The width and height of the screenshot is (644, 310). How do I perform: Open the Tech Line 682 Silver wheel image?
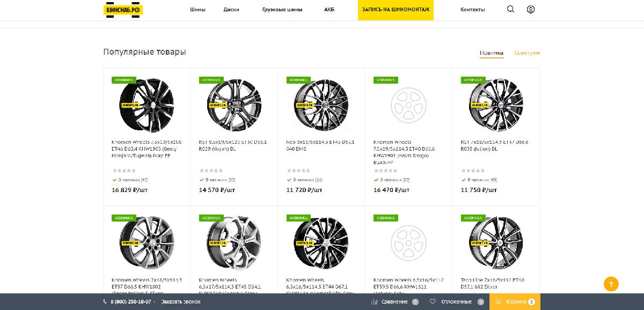(x=496, y=242)
